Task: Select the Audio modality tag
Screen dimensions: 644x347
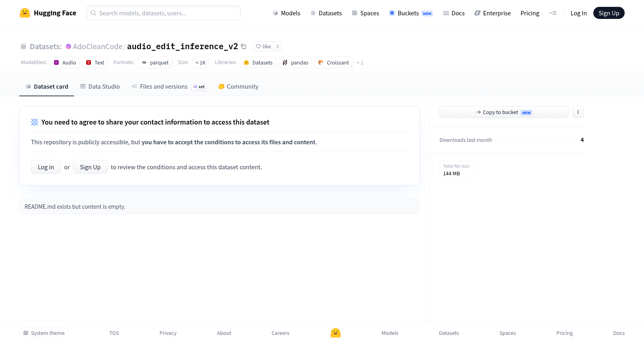Action: point(65,62)
